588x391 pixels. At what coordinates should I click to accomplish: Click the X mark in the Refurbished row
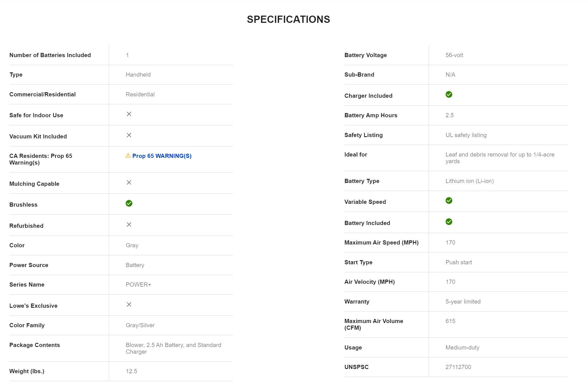(x=129, y=224)
